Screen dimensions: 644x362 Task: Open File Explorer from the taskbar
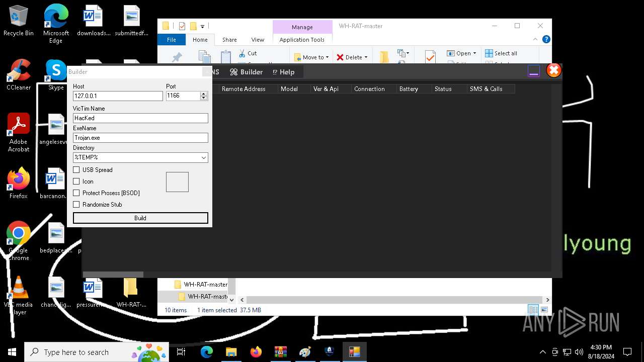coord(231,352)
